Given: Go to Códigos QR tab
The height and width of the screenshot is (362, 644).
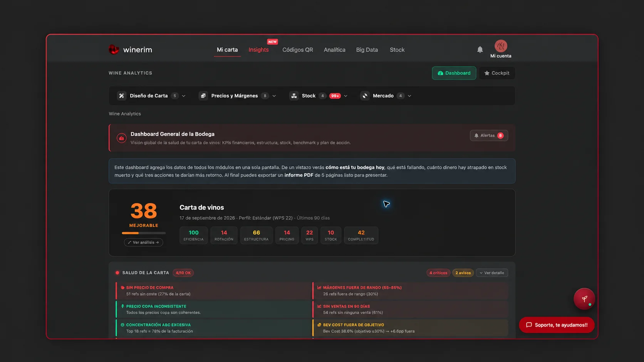Looking at the screenshot, I should click(x=298, y=50).
